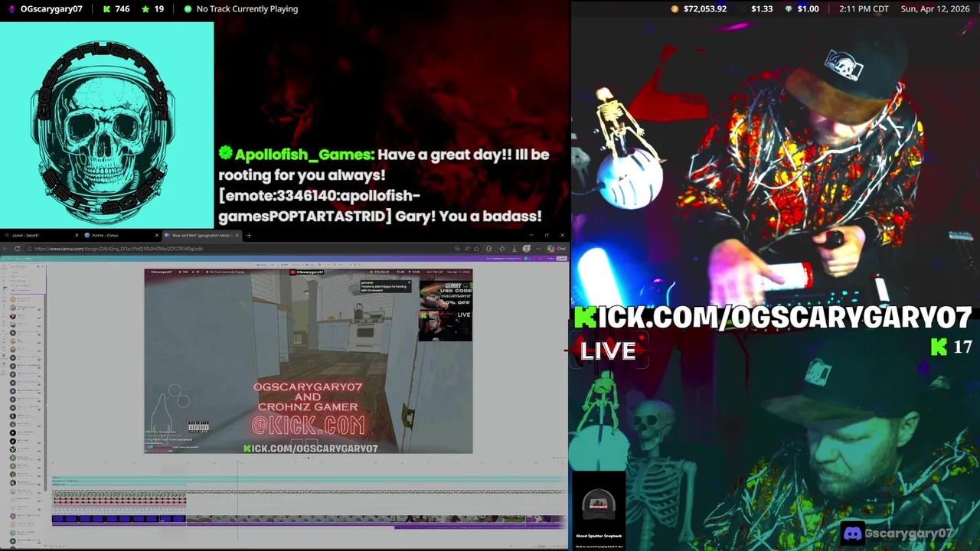This screenshot has width=980, height=551.
Task: Click the $72,053.92 balance value
Action: coord(704,9)
